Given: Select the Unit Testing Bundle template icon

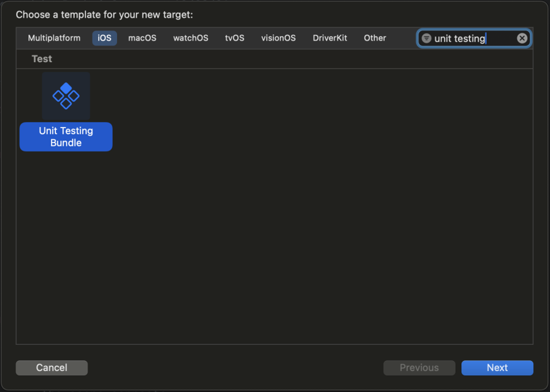Looking at the screenshot, I should 66,96.
